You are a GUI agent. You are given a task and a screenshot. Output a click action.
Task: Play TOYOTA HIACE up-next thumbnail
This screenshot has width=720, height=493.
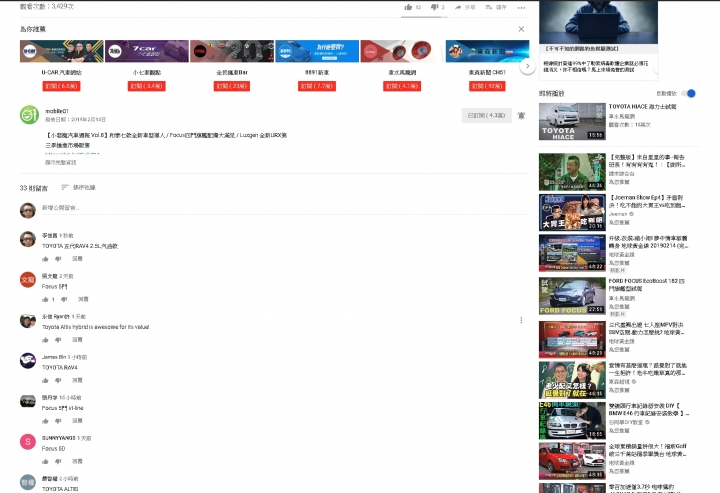(x=572, y=121)
